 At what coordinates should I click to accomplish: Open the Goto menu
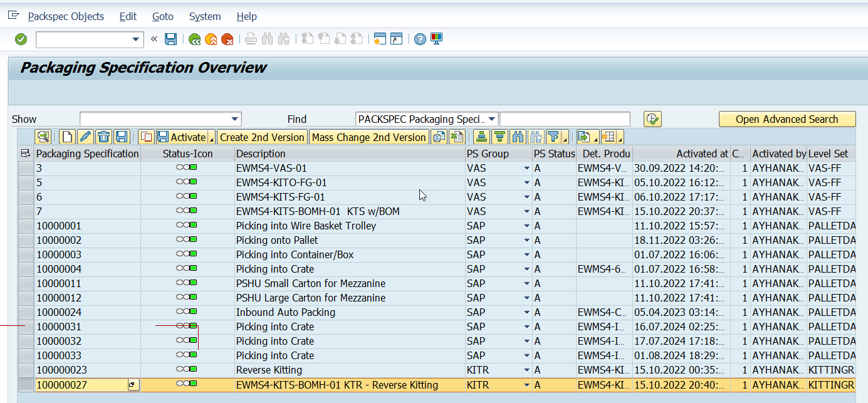(163, 16)
